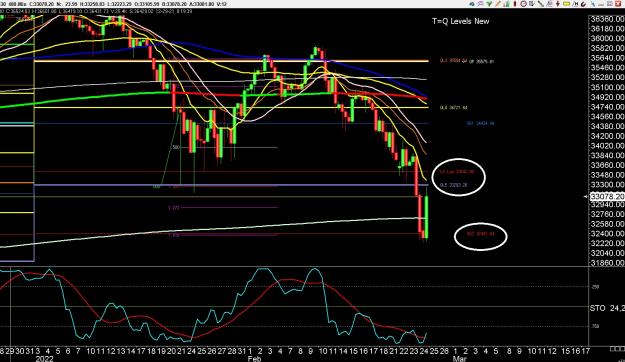This screenshot has width=625, height=362.
Task: Click the 0.4 34721.64 level label
Action: [x=454, y=108]
